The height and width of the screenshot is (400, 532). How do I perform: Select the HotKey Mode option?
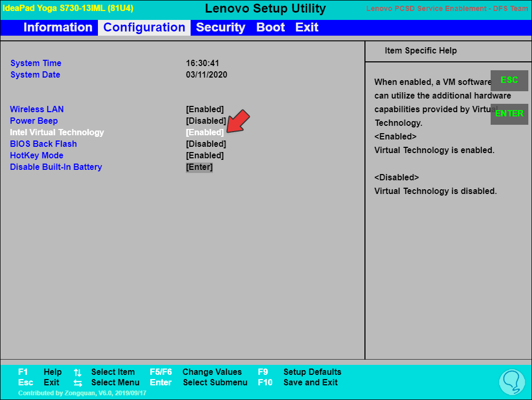37,156
